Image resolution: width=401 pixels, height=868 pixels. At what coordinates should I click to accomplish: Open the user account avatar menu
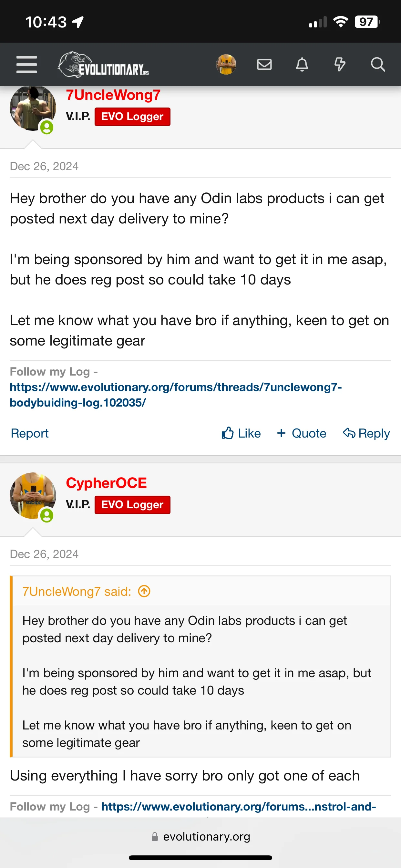click(x=226, y=64)
